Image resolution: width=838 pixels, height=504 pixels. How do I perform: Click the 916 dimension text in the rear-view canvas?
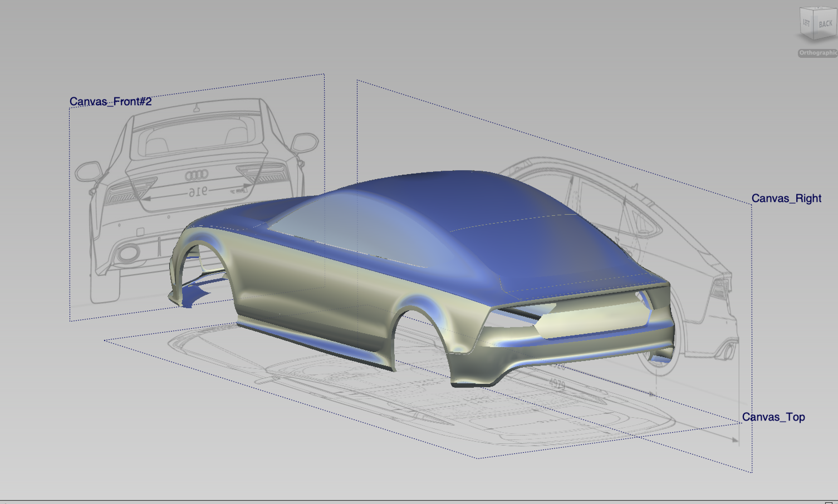point(198,192)
